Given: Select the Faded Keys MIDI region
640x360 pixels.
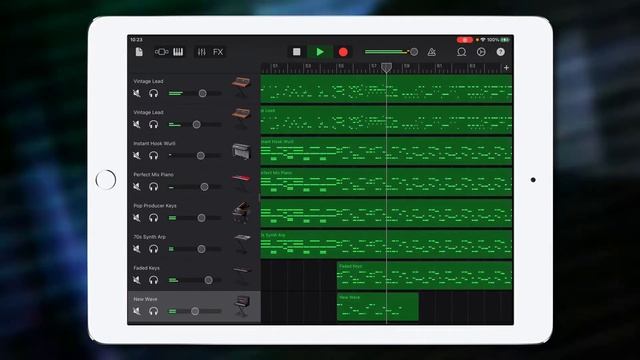Looking at the screenshot, I should click(x=424, y=276).
